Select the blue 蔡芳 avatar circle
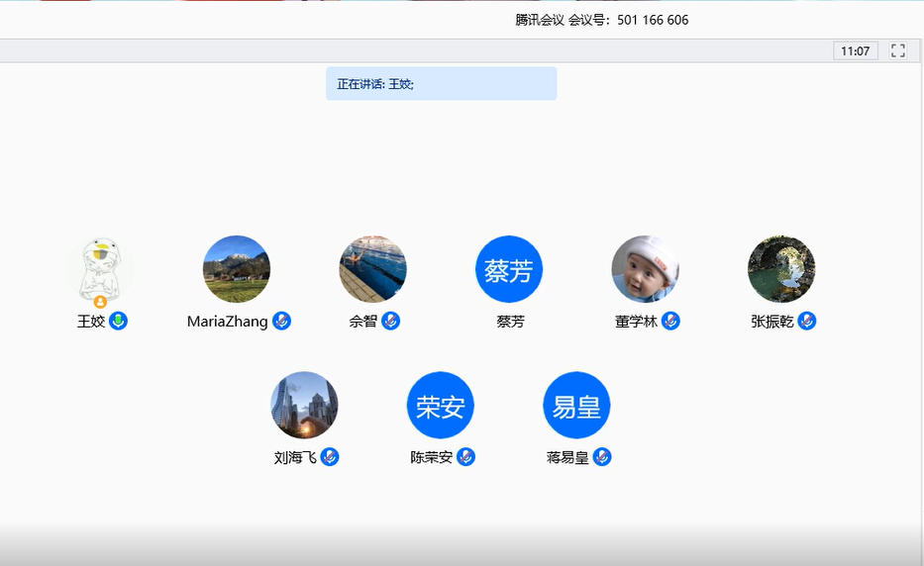 [x=509, y=269]
